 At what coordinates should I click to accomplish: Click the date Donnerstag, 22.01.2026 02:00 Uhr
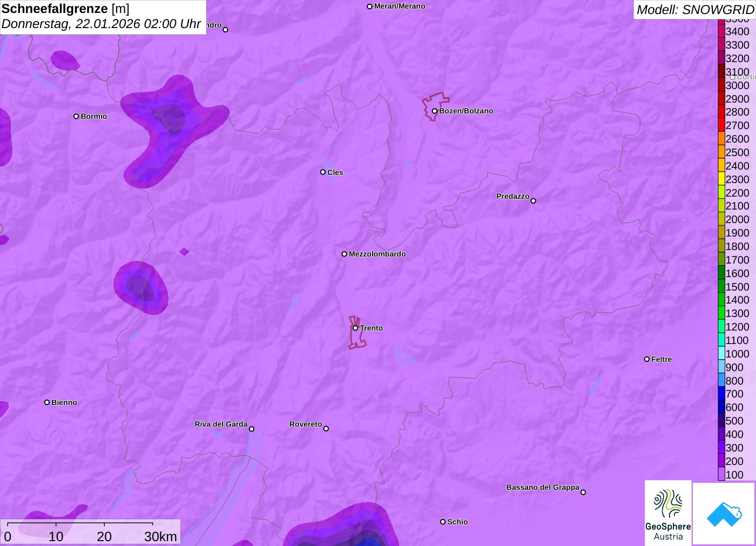pyautogui.click(x=101, y=24)
